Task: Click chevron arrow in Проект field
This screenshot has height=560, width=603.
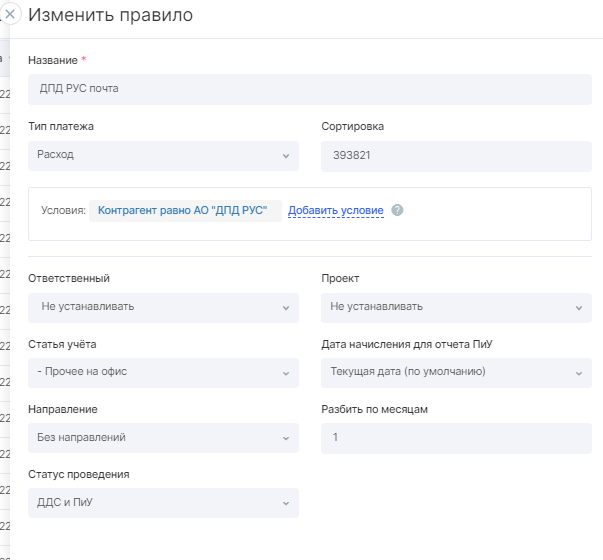Action: tap(579, 308)
